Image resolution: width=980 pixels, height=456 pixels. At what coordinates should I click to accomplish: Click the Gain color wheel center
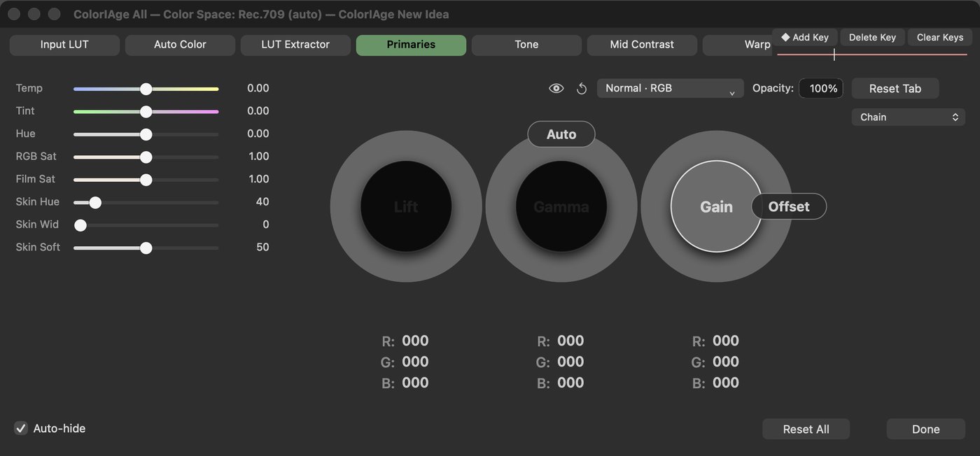pyautogui.click(x=716, y=206)
